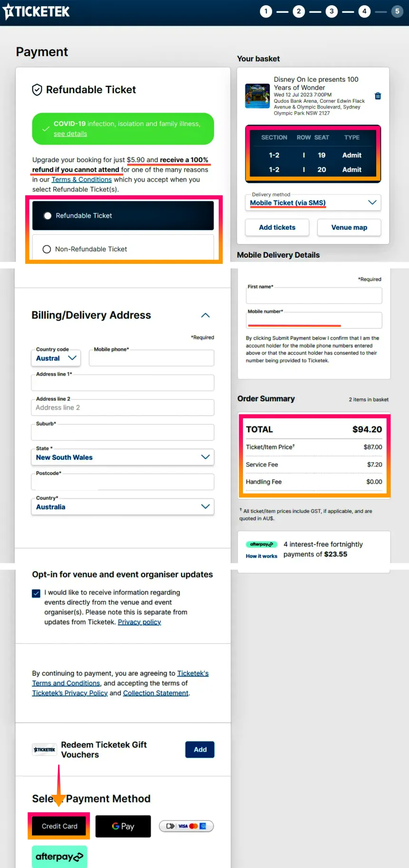
Task: Click 'Disney On Ice presents 100 Years of Wonder' title
Action: 316,83
